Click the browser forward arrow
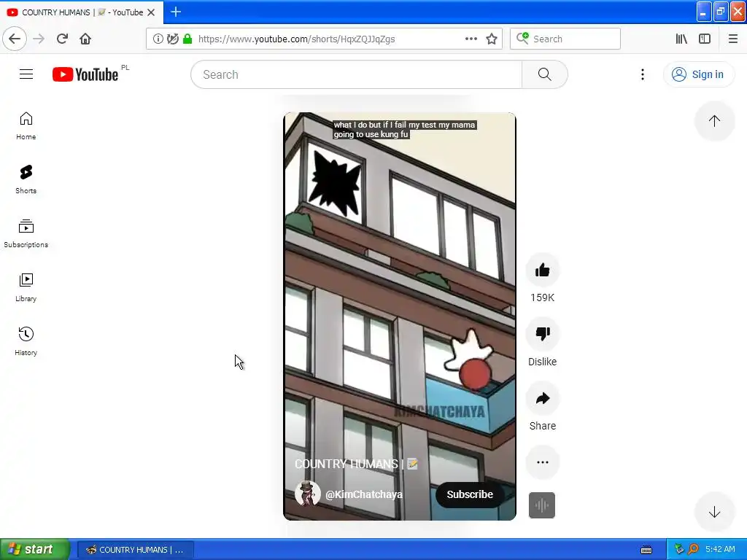Viewport: 747px width, 560px height. [x=39, y=39]
